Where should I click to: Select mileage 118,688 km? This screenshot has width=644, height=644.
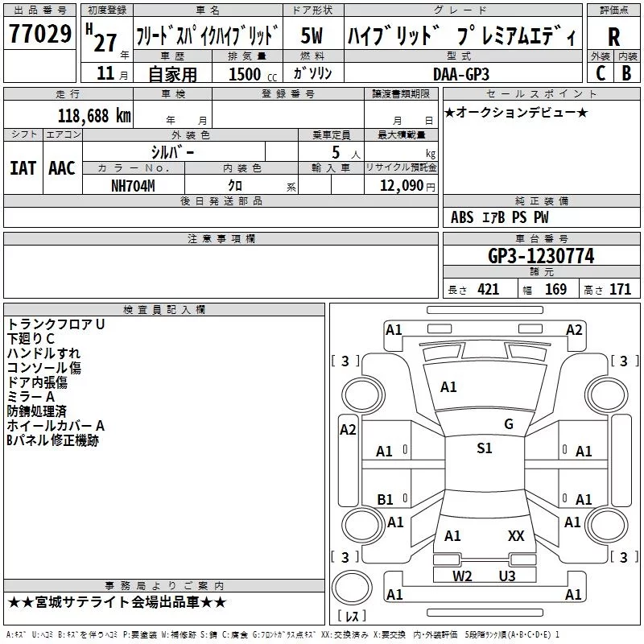tap(94, 116)
